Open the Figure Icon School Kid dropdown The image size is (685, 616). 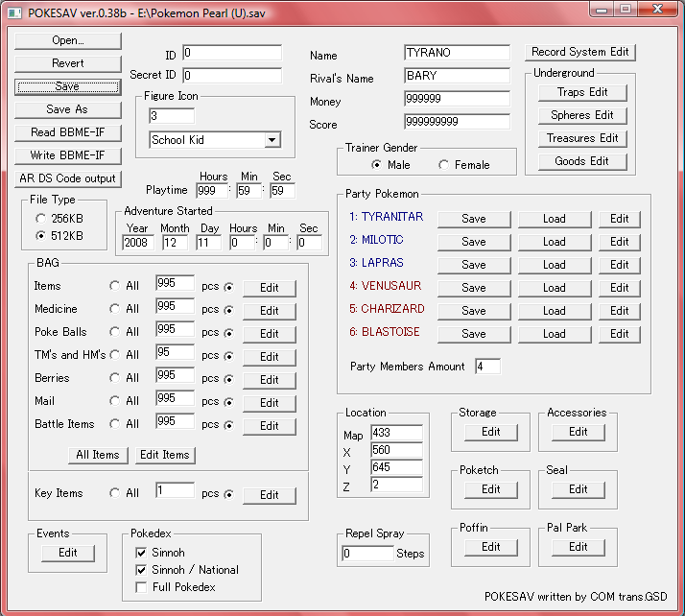point(272,140)
